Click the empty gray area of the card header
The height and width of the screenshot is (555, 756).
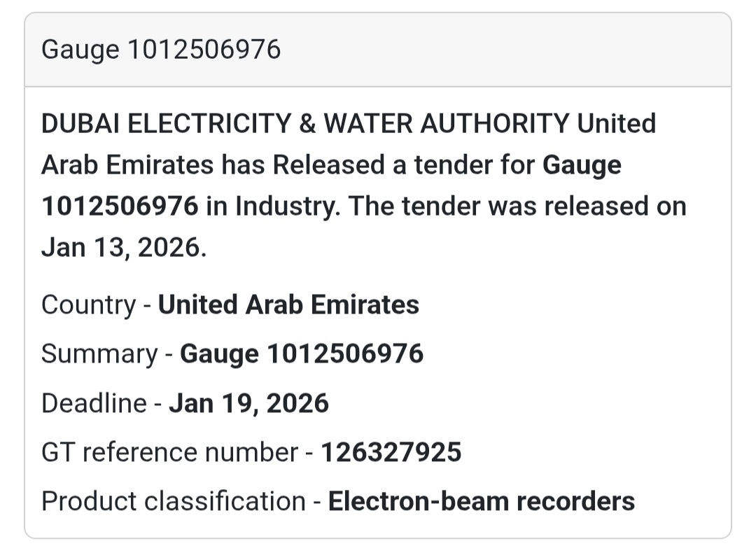504,50
